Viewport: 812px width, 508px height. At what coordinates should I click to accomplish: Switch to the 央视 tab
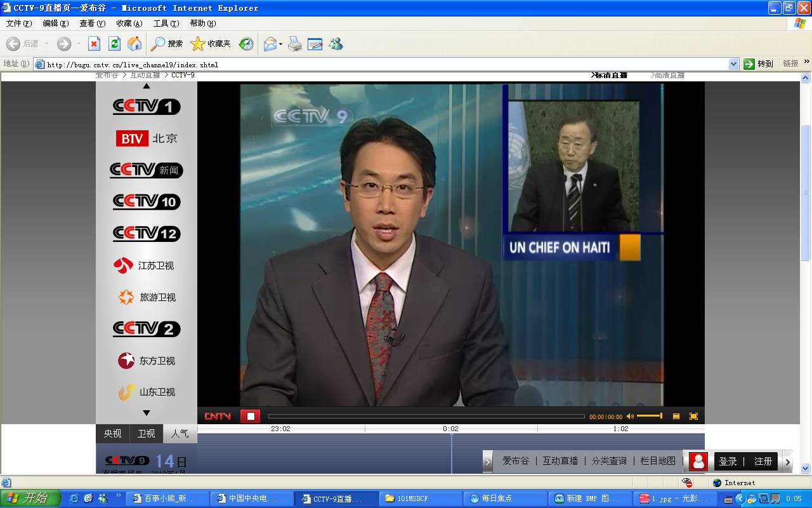tap(112, 434)
